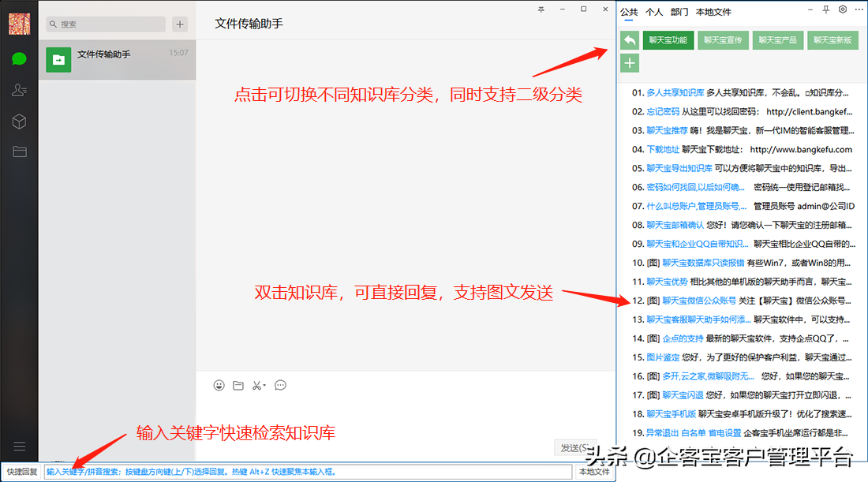The width and height of the screenshot is (868, 482).
Task: Open chat history bubble icon
Action: click(281, 385)
